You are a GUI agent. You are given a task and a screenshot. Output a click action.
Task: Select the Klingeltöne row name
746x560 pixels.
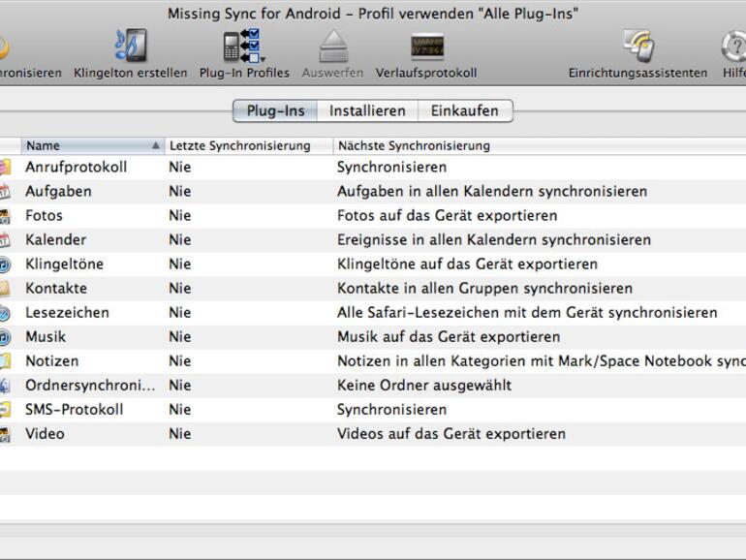[x=64, y=264]
